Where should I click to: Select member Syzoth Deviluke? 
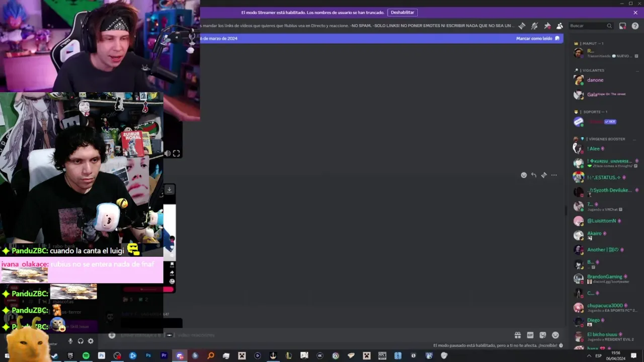(606, 192)
